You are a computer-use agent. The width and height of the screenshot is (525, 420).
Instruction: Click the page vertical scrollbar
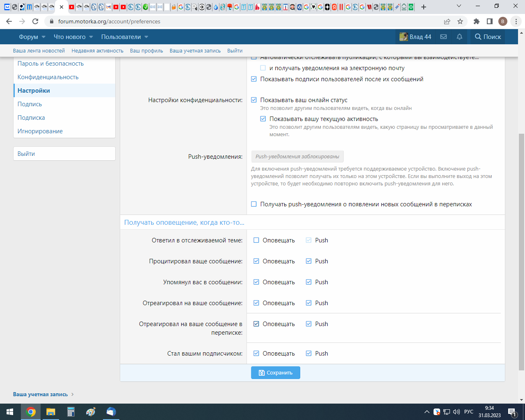(521, 246)
